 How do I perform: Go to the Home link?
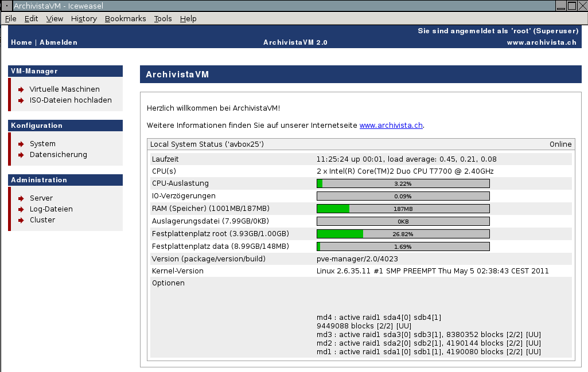[21, 42]
